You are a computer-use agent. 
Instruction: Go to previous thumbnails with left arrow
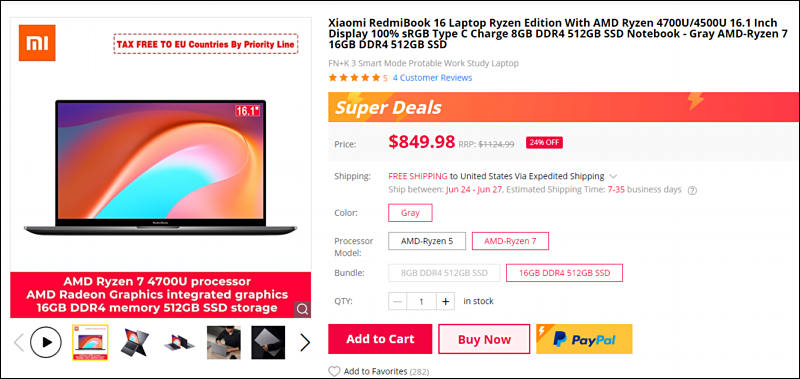(19, 342)
